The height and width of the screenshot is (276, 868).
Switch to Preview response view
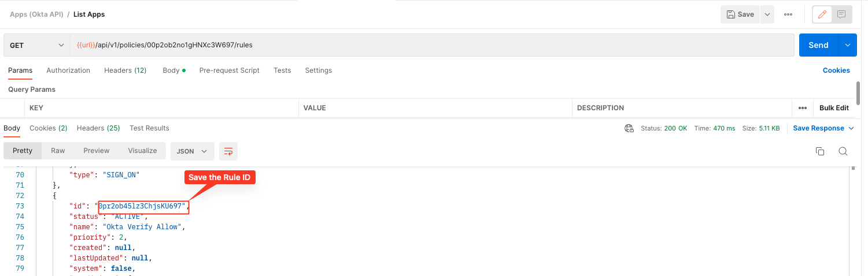96,151
